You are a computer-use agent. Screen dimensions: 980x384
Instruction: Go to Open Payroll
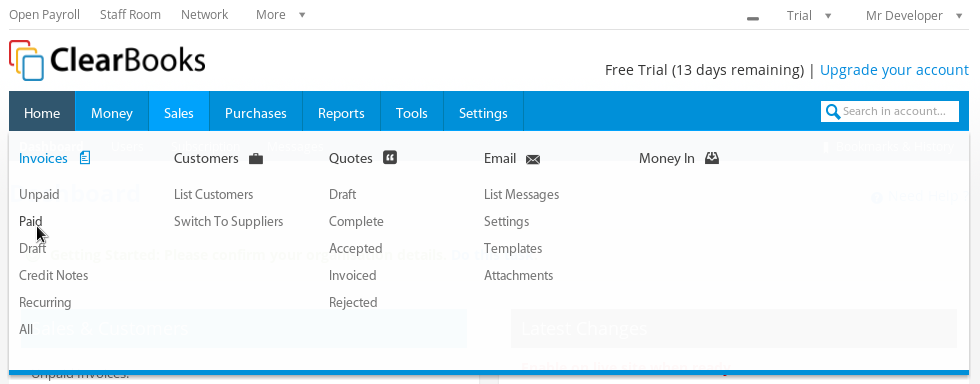point(44,14)
